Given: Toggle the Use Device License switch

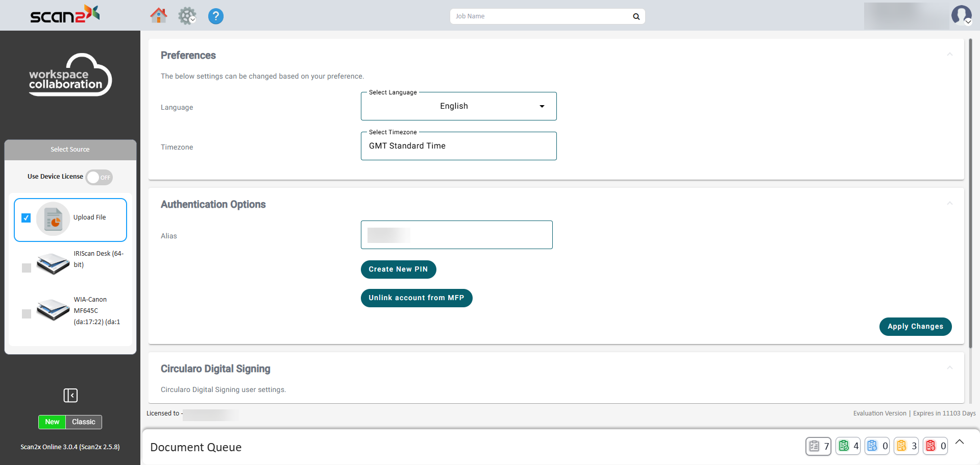Looking at the screenshot, I should coord(99,177).
